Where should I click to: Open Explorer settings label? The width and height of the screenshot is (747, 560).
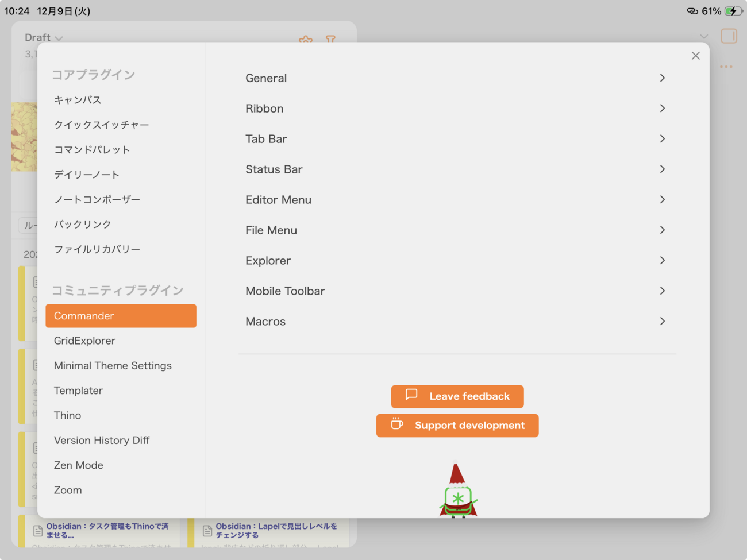268,261
